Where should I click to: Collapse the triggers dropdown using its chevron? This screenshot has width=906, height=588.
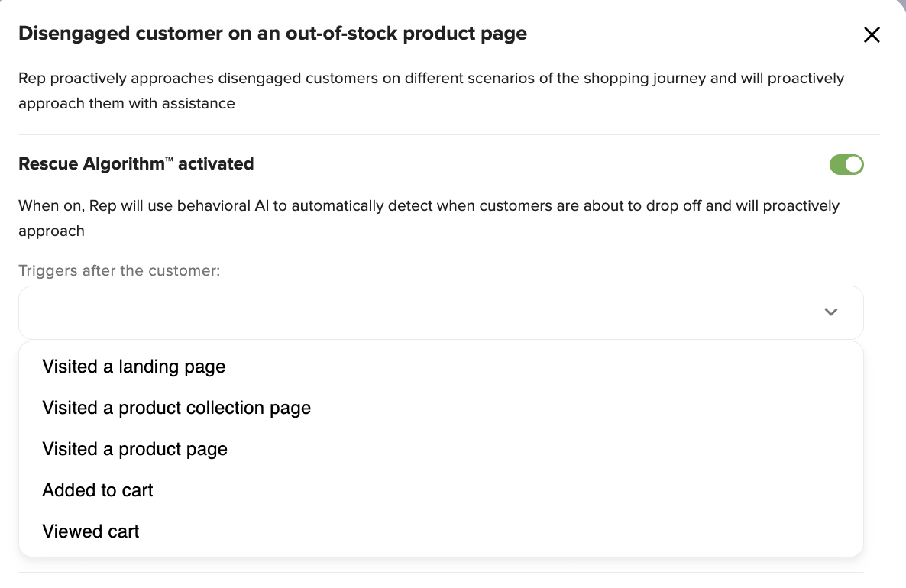point(831,312)
